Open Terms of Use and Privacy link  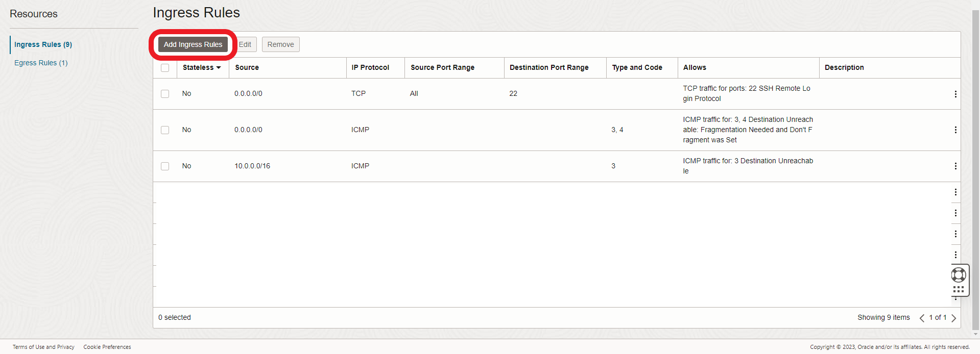(x=43, y=347)
